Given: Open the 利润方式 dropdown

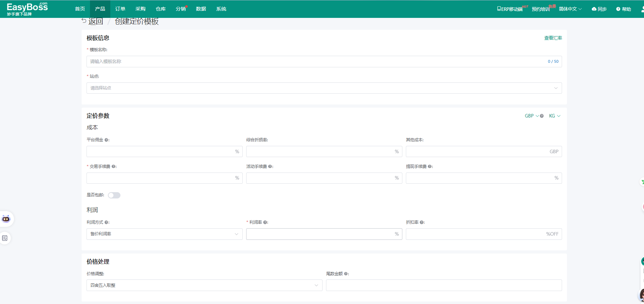Looking at the screenshot, I should coord(164,234).
